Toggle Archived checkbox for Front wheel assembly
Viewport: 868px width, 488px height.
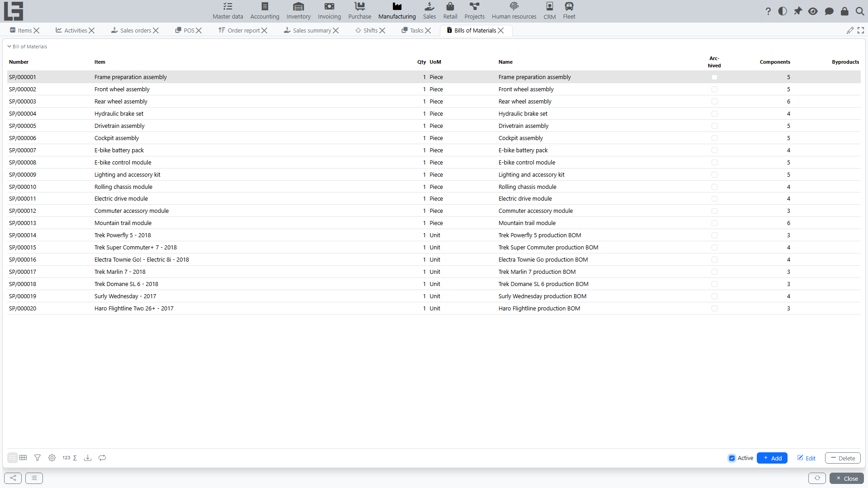[714, 89]
